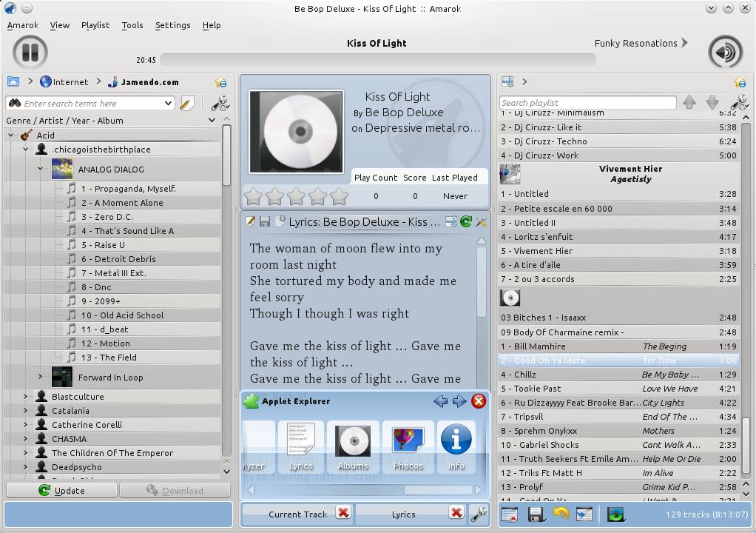Open the media sources home icon

coord(13,82)
